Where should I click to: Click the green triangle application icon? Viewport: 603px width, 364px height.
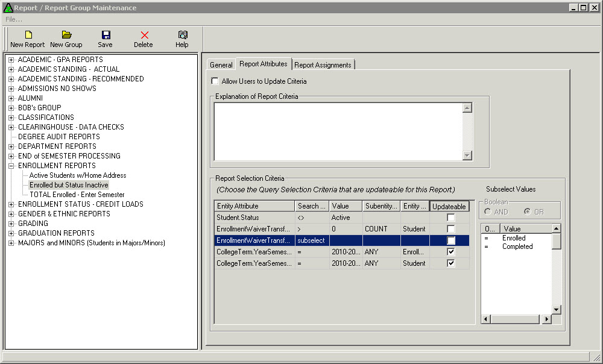7,8
